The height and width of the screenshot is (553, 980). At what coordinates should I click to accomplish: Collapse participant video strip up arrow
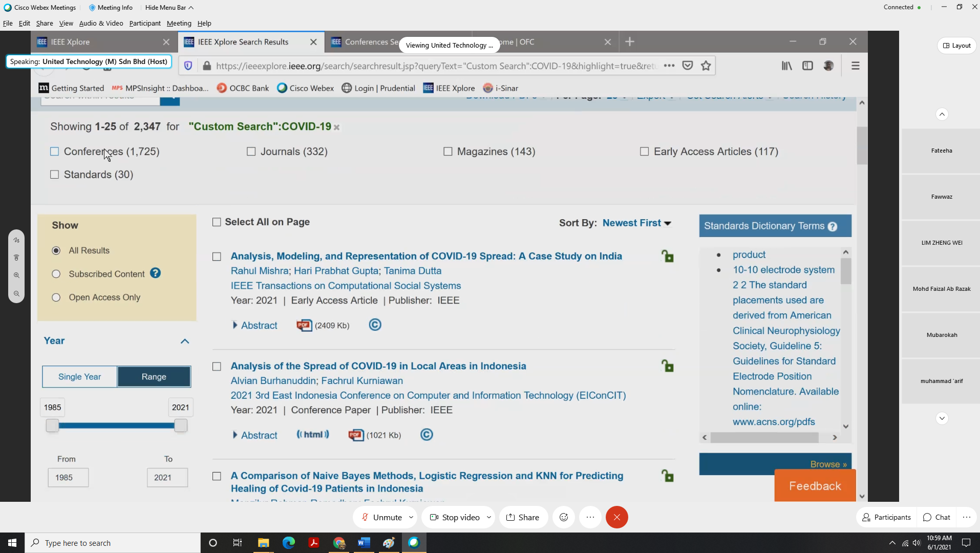(942, 114)
